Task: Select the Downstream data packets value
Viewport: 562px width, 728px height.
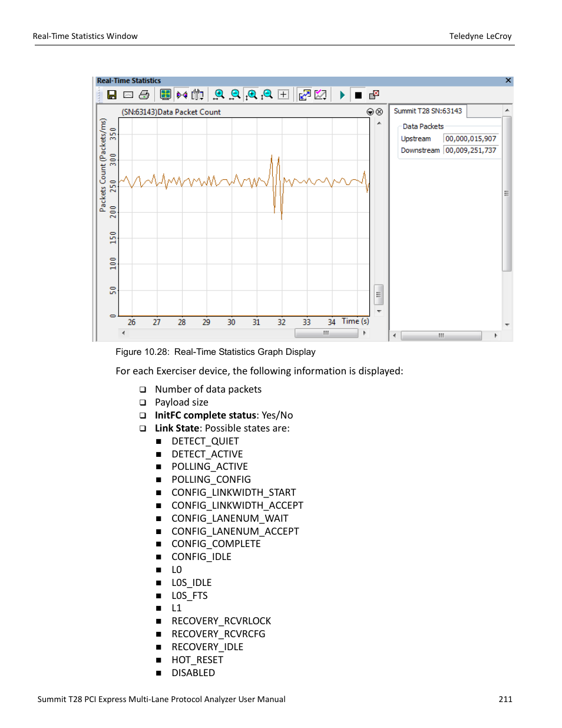Action: pos(471,150)
